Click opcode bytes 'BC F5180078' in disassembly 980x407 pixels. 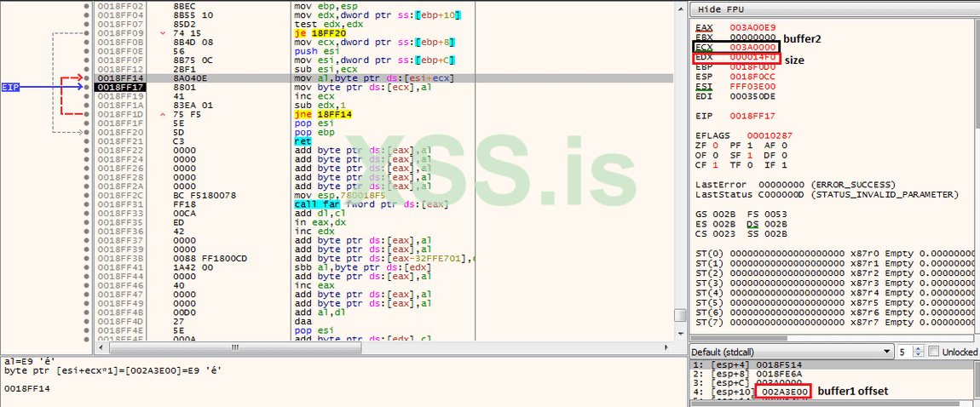click(205, 195)
